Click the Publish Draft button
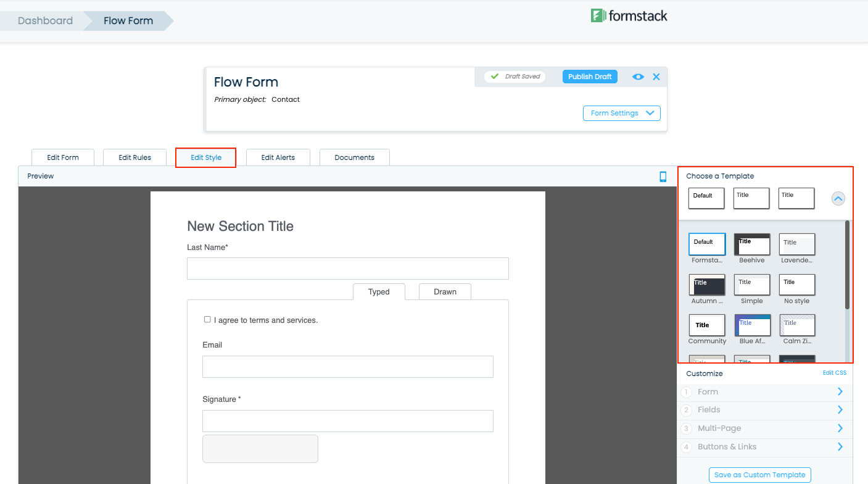 [x=589, y=77]
